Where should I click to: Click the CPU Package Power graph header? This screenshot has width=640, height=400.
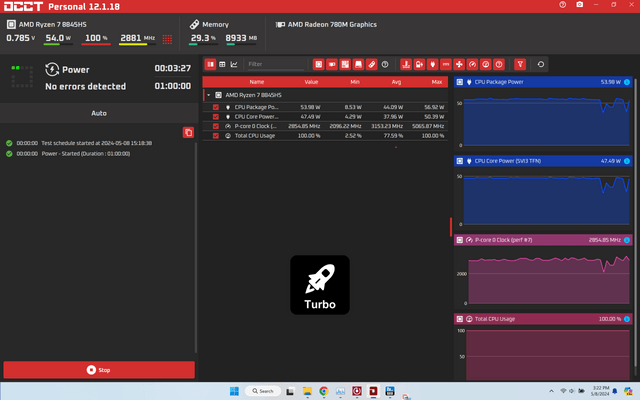[x=543, y=82]
